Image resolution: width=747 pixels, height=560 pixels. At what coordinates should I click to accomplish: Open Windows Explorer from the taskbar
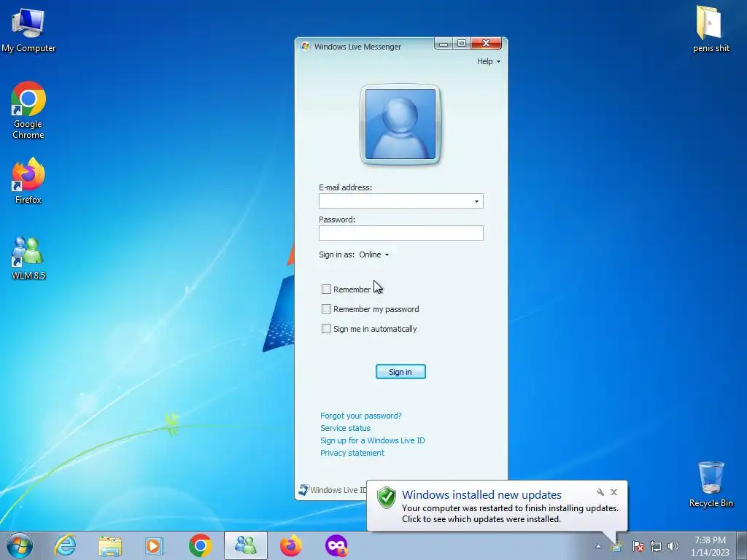[x=110, y=545]
